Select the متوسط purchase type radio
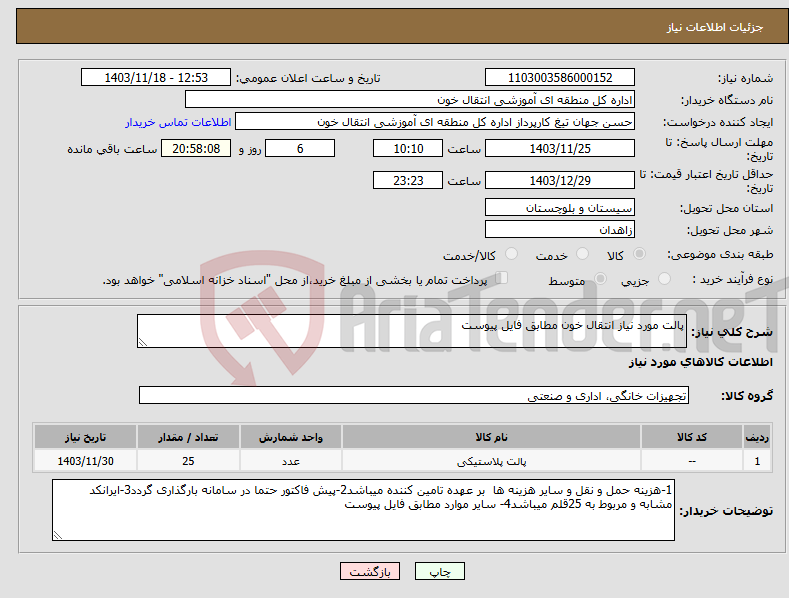The image size is (789, 598). [x=600, y=278]
